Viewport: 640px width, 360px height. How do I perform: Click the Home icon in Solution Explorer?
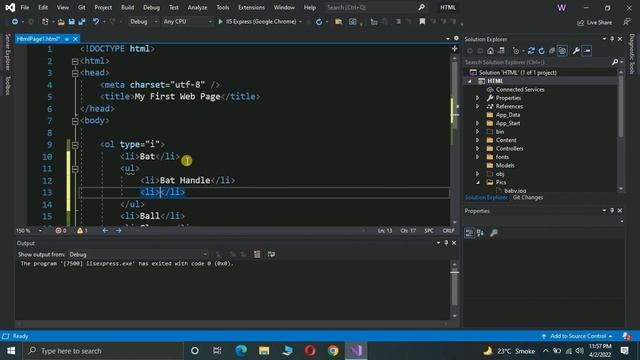(x=490, y=51)
